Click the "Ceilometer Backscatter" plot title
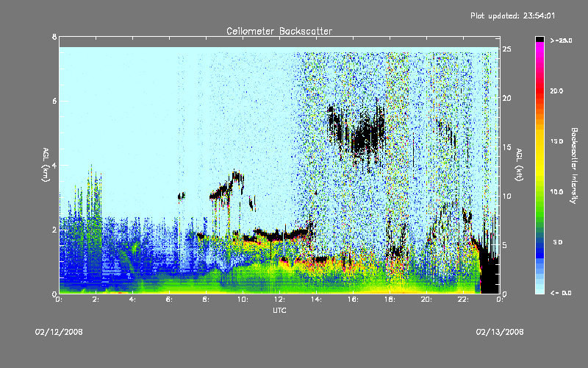The width and height of the screenshot is (588, 368). tap(279, 31)
